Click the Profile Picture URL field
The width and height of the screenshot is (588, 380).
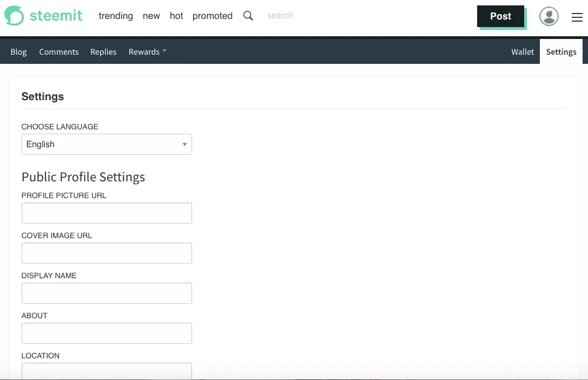(x=107, y=213)
